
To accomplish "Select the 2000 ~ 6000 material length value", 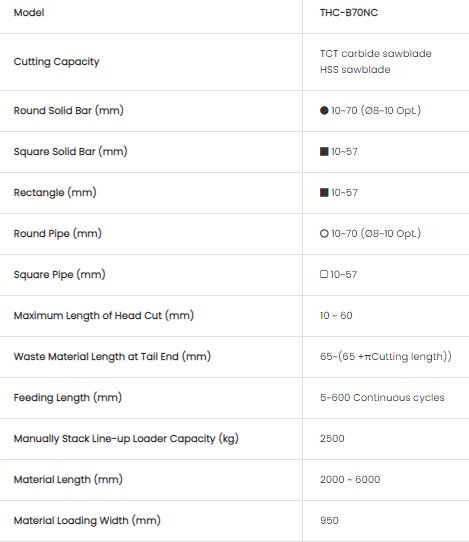I will click(x=350, y=480).
